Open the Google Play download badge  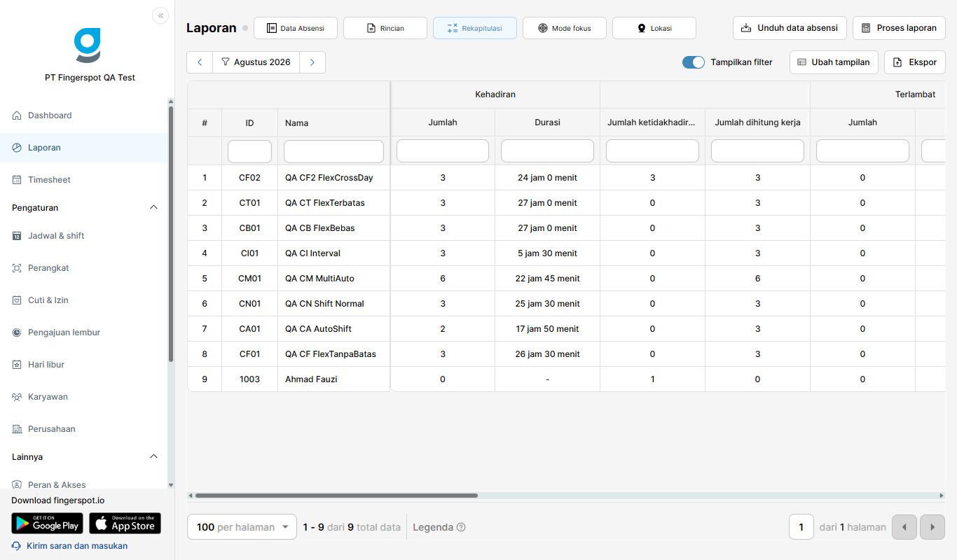tap(47, 523)
